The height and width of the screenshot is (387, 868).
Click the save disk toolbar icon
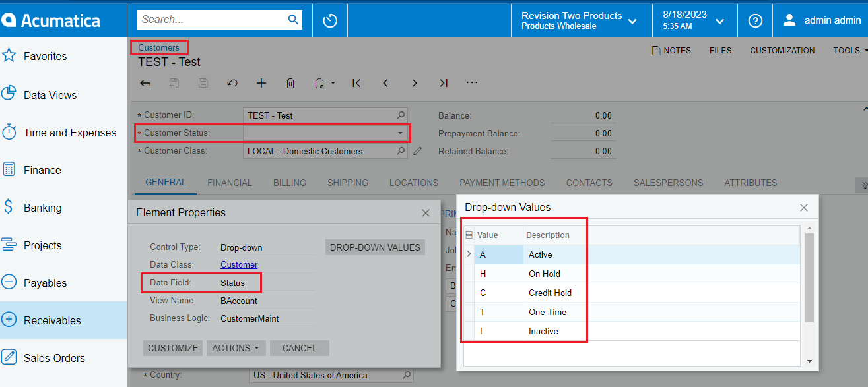(203, 83)
